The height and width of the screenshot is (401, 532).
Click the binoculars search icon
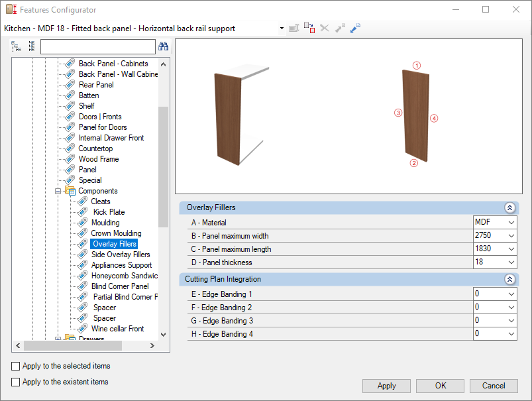click(163, 46)
